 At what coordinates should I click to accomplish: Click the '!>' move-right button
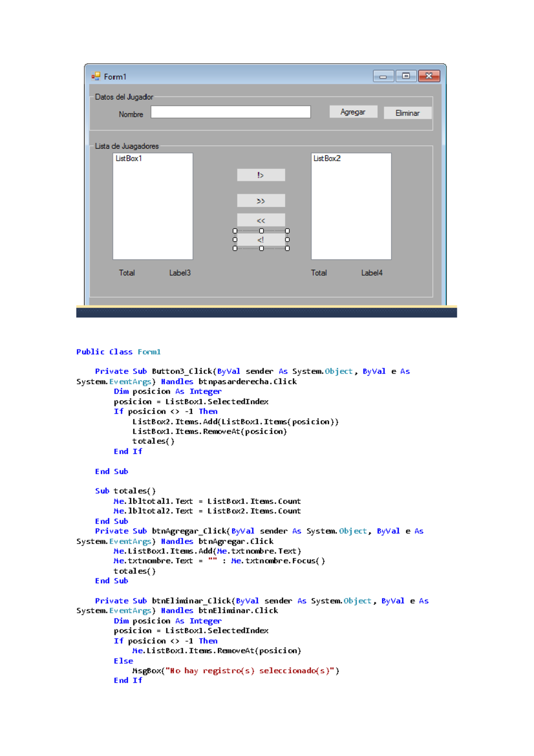(x=261, y=175)
